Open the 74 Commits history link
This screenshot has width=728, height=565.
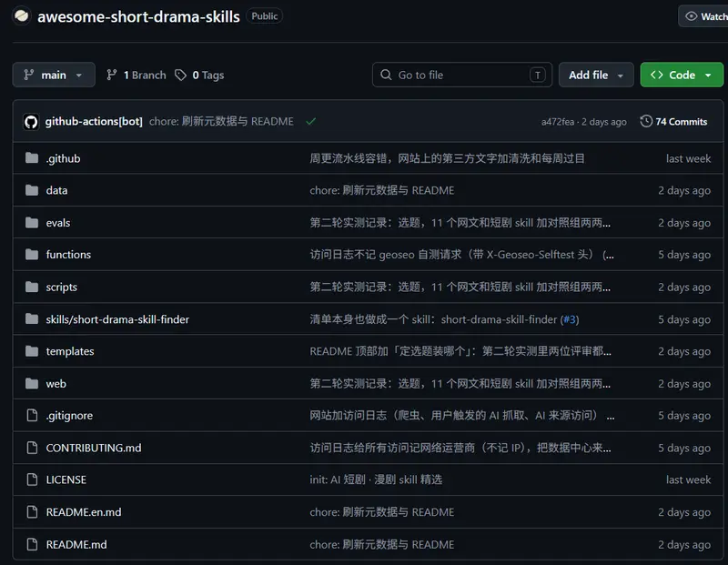pos(673,122)
